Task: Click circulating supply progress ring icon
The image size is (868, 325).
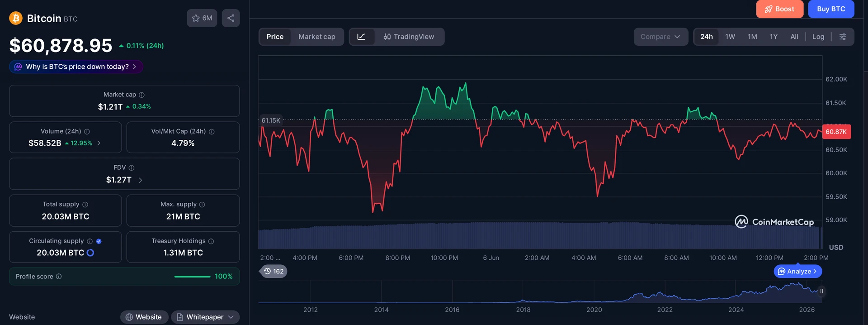Action: coord(90,253)
